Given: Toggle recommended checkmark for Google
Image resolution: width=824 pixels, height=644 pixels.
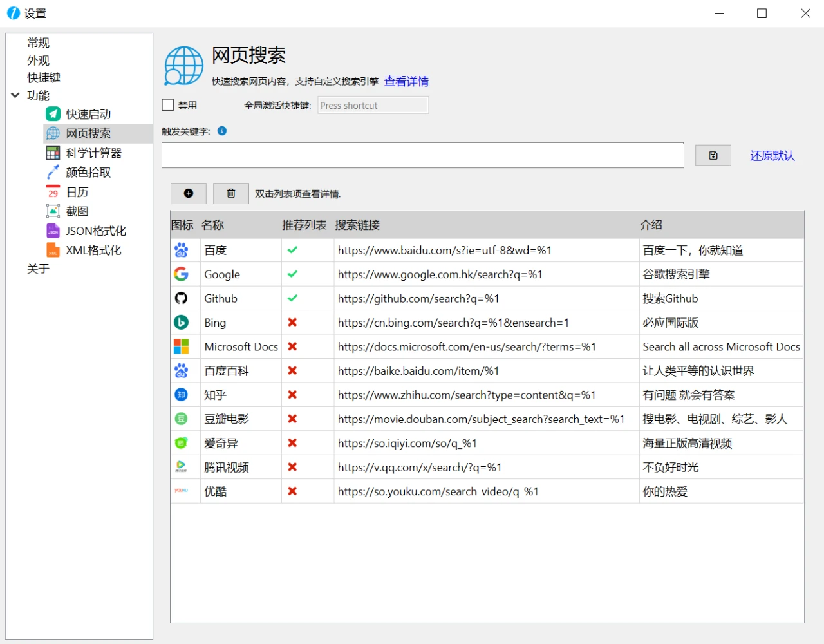Looking at the screenshot, I should [292, 274].
